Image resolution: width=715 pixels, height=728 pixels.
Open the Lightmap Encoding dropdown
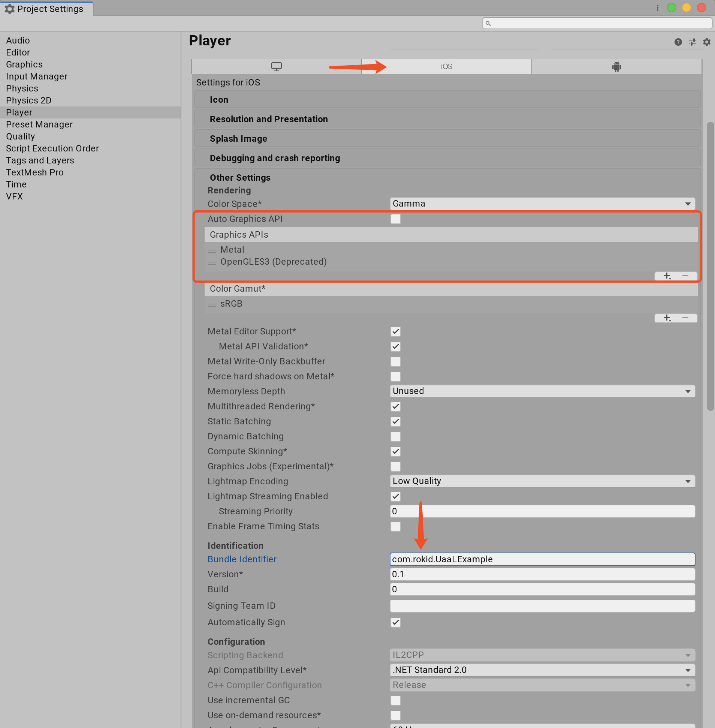[542, 481]
